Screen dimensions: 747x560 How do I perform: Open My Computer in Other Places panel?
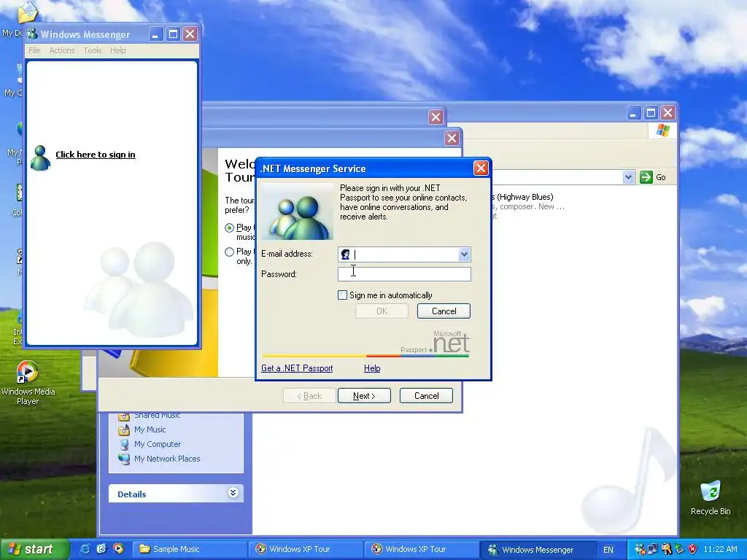click(x=158, y=444)
